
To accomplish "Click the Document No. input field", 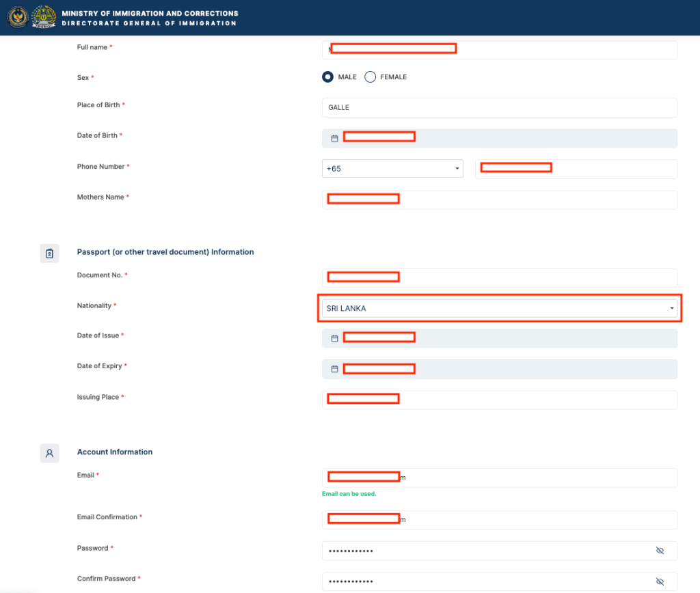I will click(x=500, y=278).
